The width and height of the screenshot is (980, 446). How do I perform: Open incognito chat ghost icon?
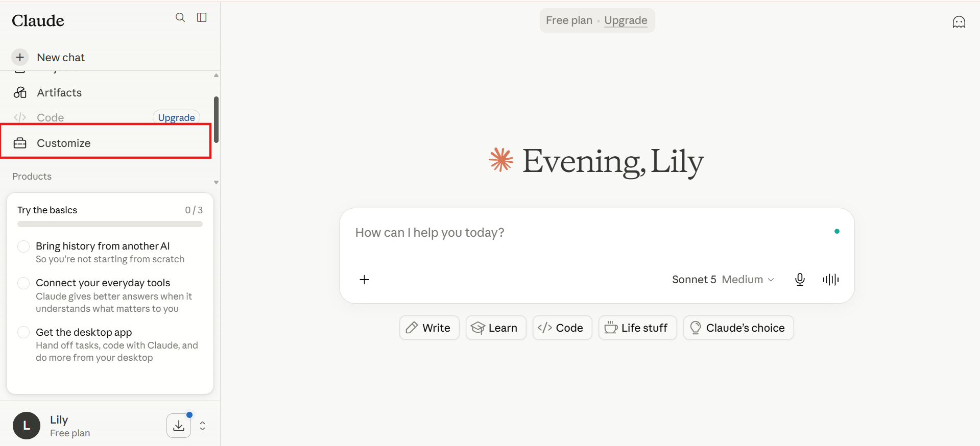point(959,21)
